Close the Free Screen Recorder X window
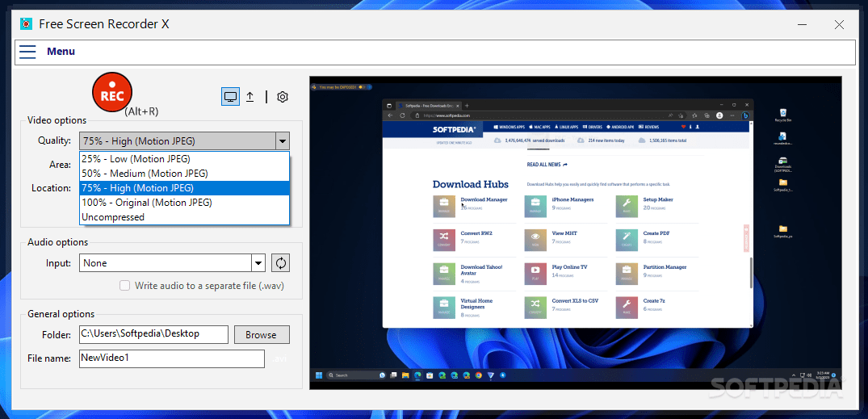The height and width of the screenshot is (419, 868). coord(839,24)
